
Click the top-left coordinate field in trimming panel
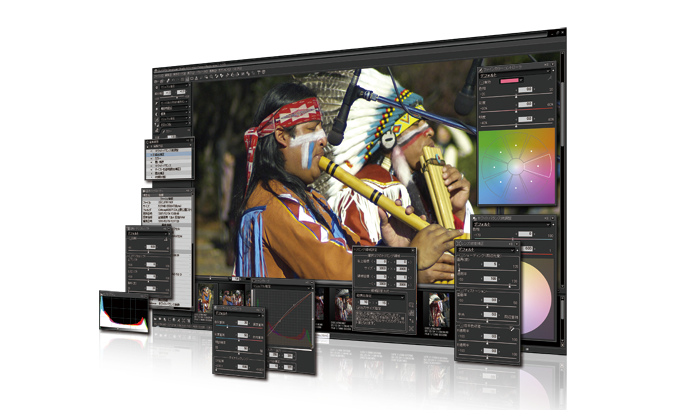coord(381,262)
